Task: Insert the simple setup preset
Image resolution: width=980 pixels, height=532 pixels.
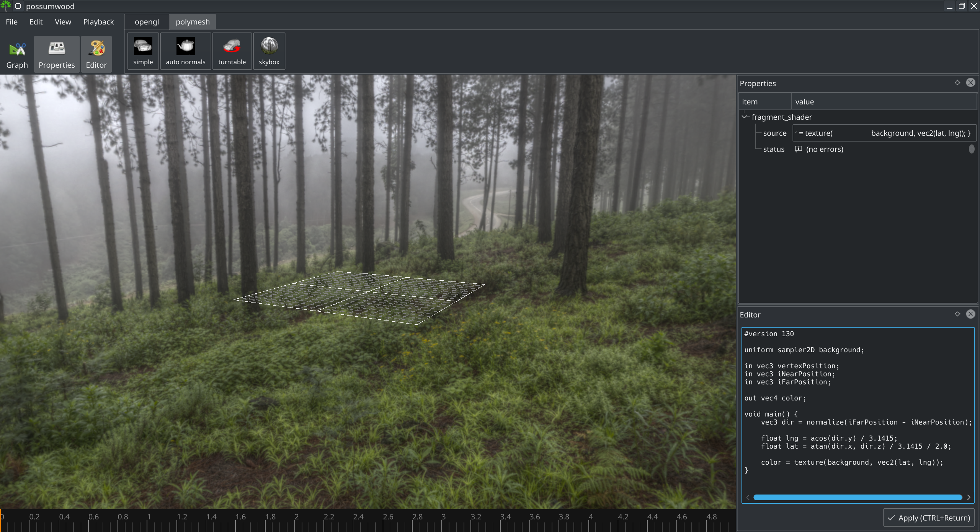Action: pyautogui.click(x=143, y=51)
